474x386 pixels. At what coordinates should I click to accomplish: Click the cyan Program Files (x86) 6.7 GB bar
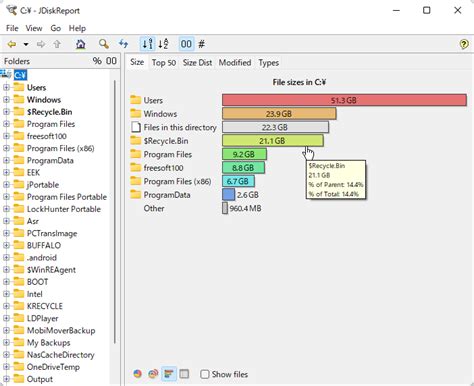(238, 181)
